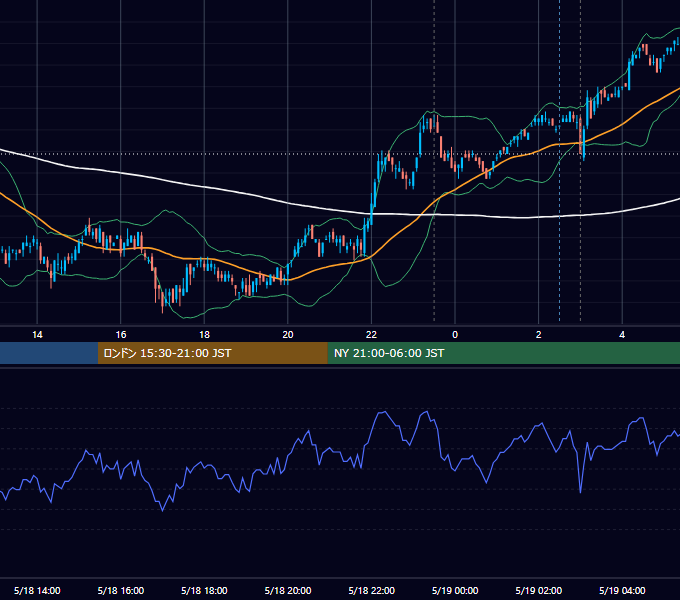Click the 5/18 22:00 time label
Image resolution: width=680 pixels, height=600 pixels.
tap(372, 590)
